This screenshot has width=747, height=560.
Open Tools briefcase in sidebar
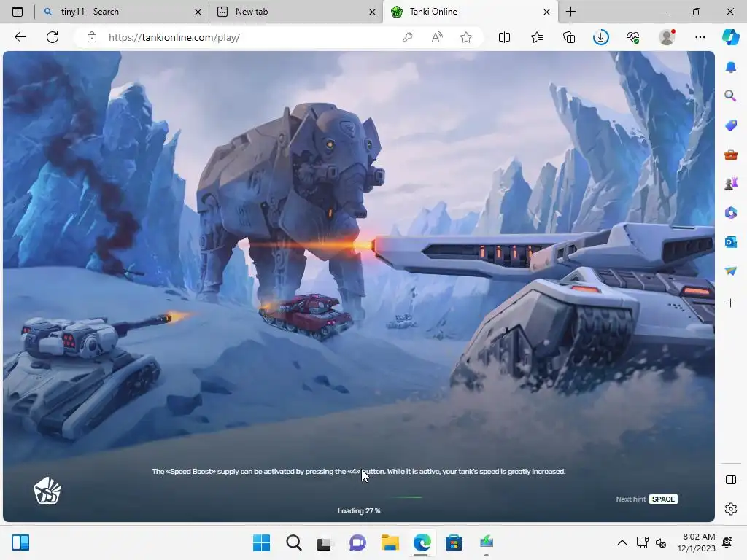point(731,155)
